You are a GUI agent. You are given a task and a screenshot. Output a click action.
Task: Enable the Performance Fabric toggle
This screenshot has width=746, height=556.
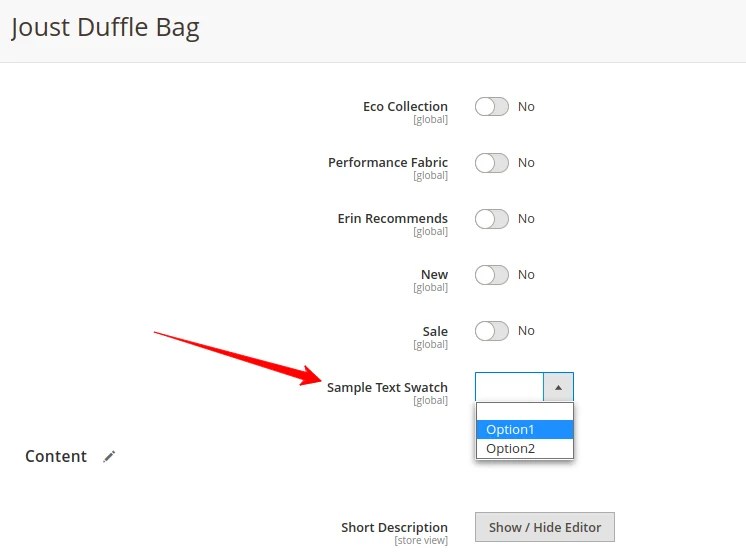point(492,163)
